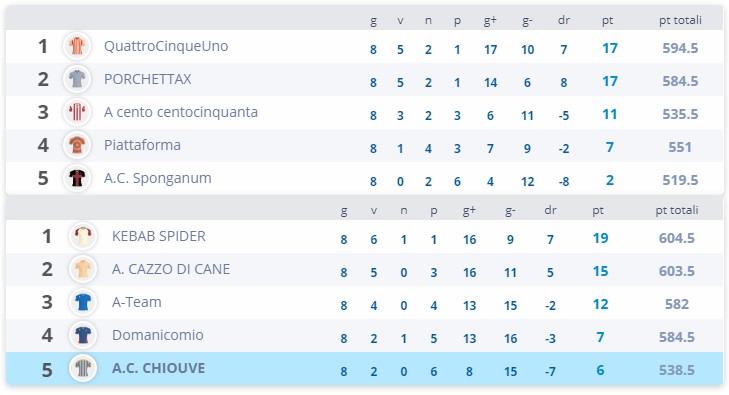Image resolution: width=729 pixels, height=395 pixels.
Task: Click the A. CAZZO DI CANE jersey
Action: coord(83,270)
